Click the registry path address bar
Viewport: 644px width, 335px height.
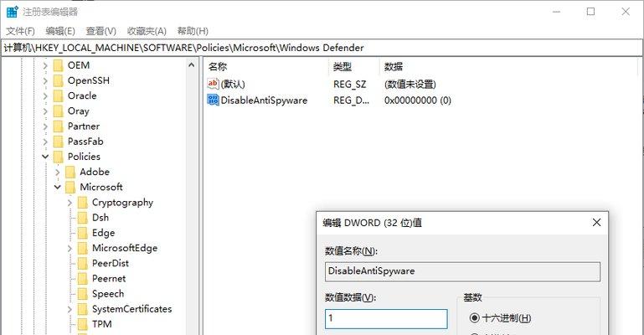pyautogui.click(x=322, y=48)
